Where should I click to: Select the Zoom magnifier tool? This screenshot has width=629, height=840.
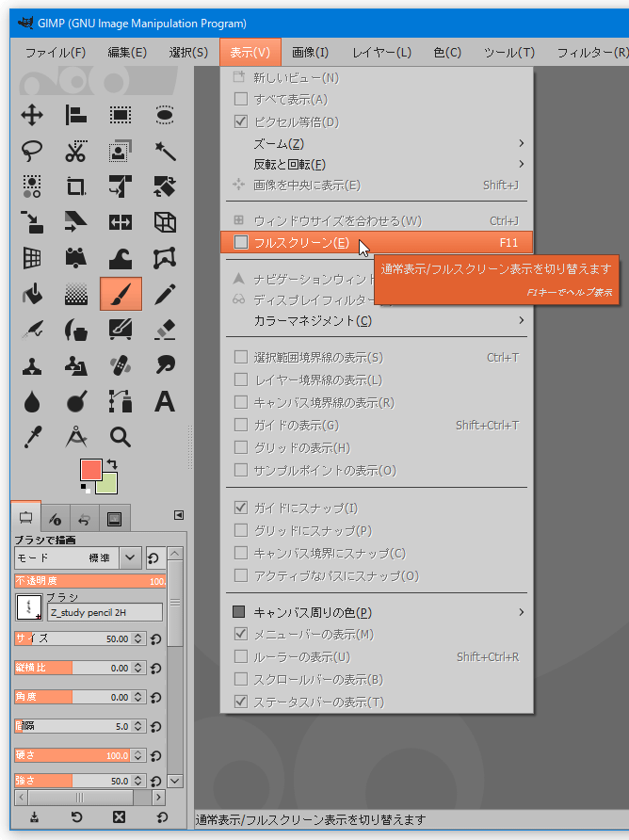[121, 437]
